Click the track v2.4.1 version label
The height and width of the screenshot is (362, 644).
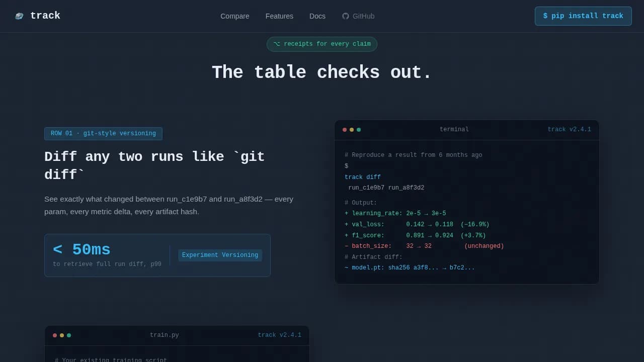[570, 129]
